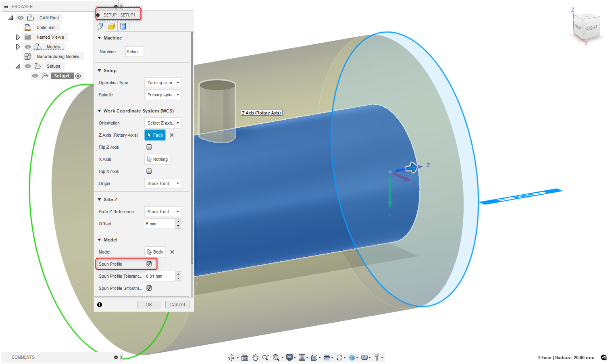Activate the Zoom tool
This screenshot has height=364, width=612.
point(265,357)
